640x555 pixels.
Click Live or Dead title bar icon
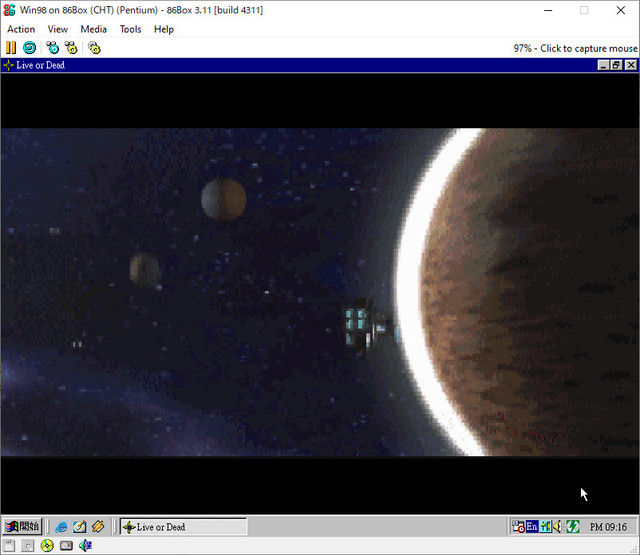click(x=8, y=65)
